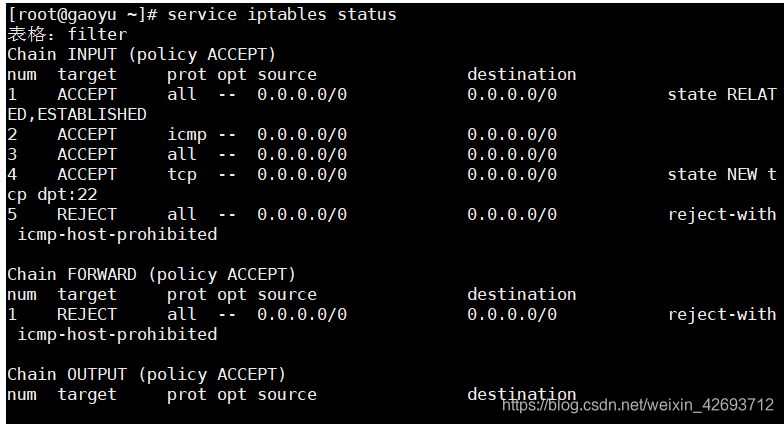Click 'reject-with' text in INPUT rule 5
The height and width of the screenshot is (424, 784).
point(722,214)
